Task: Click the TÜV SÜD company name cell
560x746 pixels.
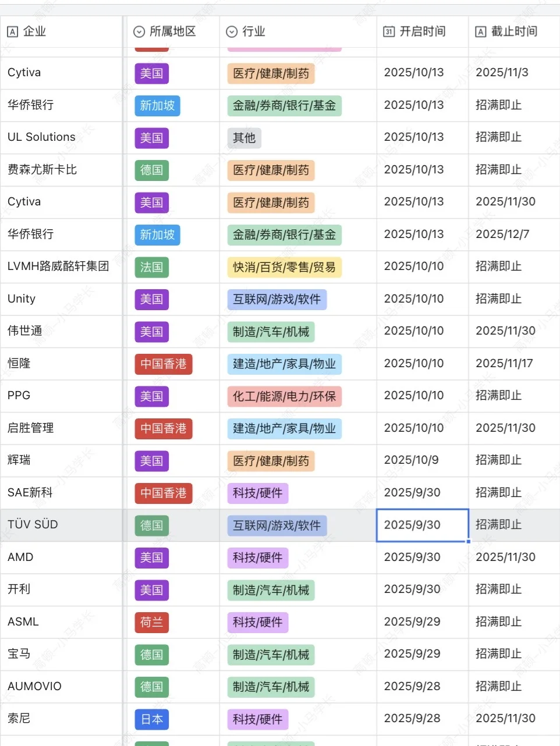Action: click(x=61, y=525)
